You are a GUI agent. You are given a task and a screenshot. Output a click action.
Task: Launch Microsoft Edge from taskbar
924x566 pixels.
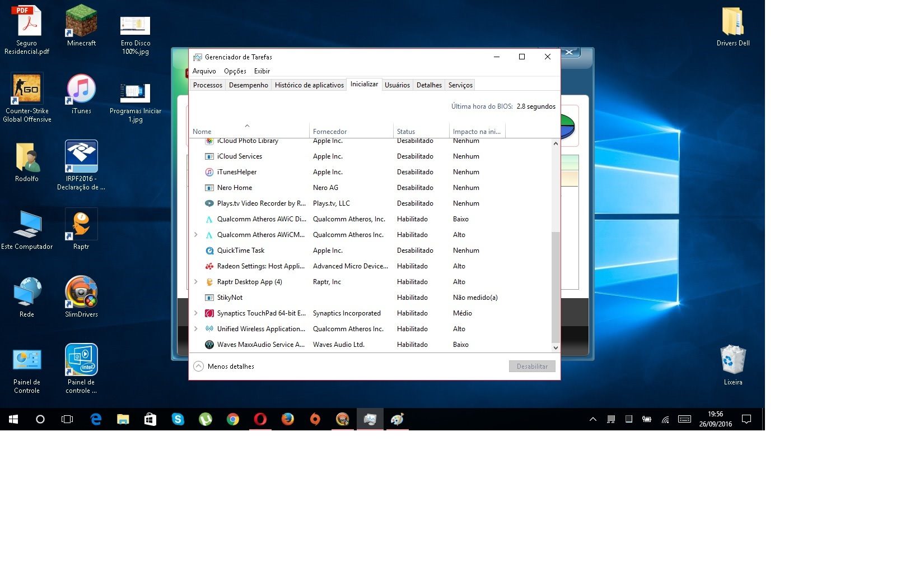(96, 419)
